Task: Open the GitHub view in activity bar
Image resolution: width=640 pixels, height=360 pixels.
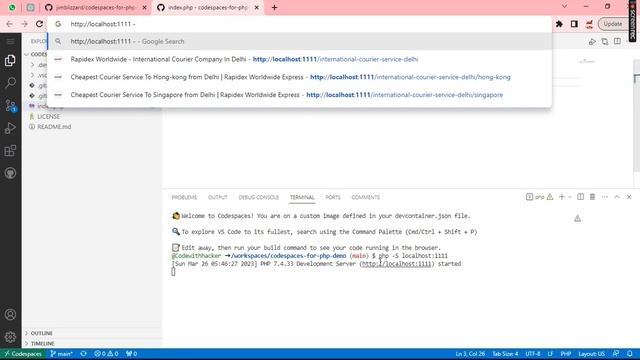Action: click(x=10, y=173)
